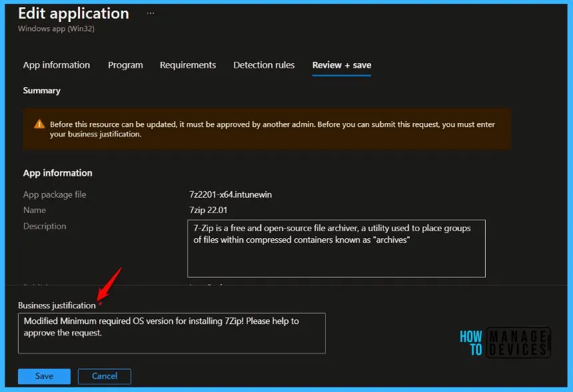Open the Program tab
The height and width of the screenshot is (392, 573).
point(125,65)
